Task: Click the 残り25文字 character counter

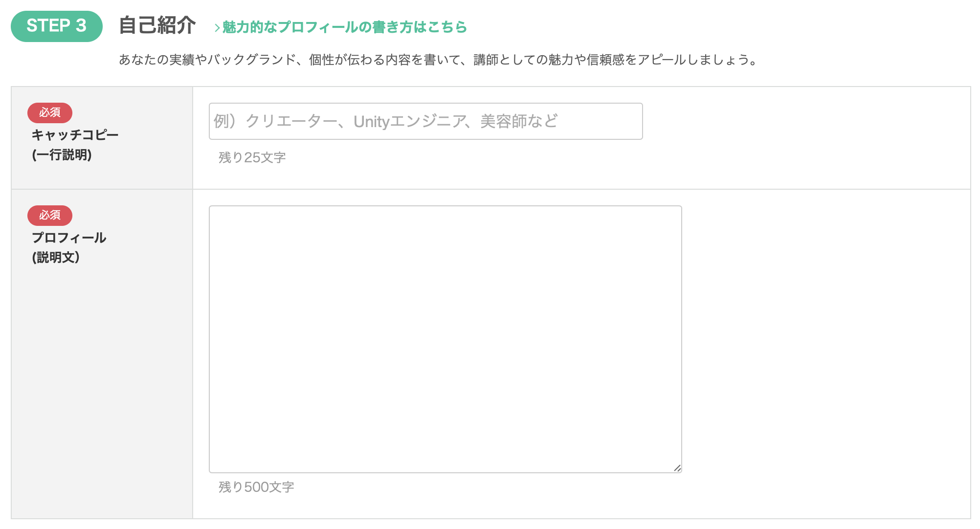Action: click(x=252, y=157)
